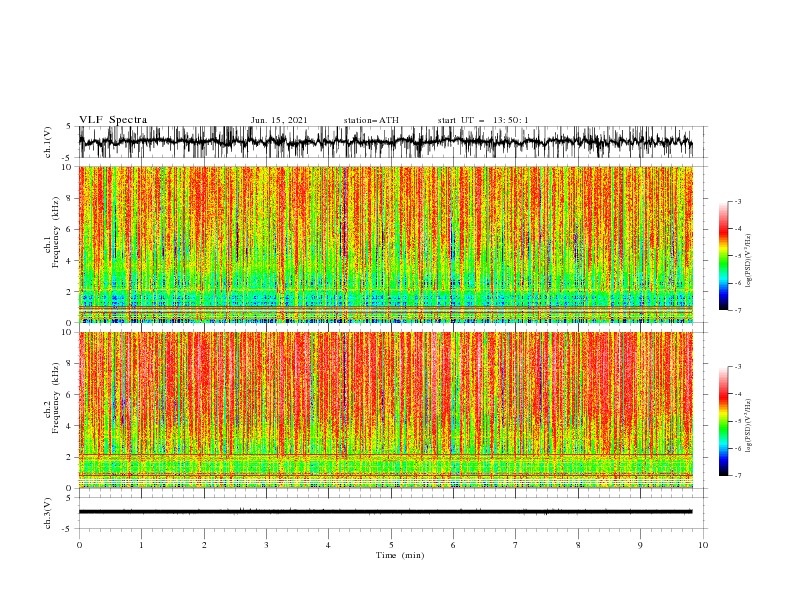This screenshot has width=792, height=612.
Task: Click the time-axis tick label '5'
Action: (391, 545)
